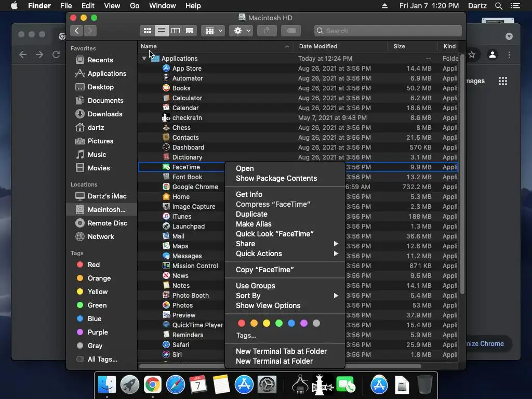532x399 pixels.
Task: Toggle Use Groups in context menu
Action: click(x=285, y=286)
